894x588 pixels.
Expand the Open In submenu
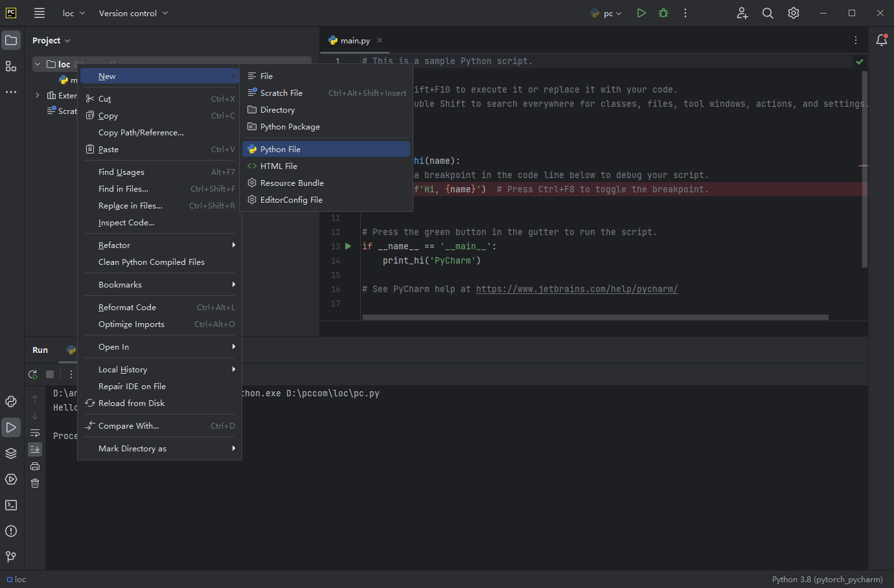159,347
